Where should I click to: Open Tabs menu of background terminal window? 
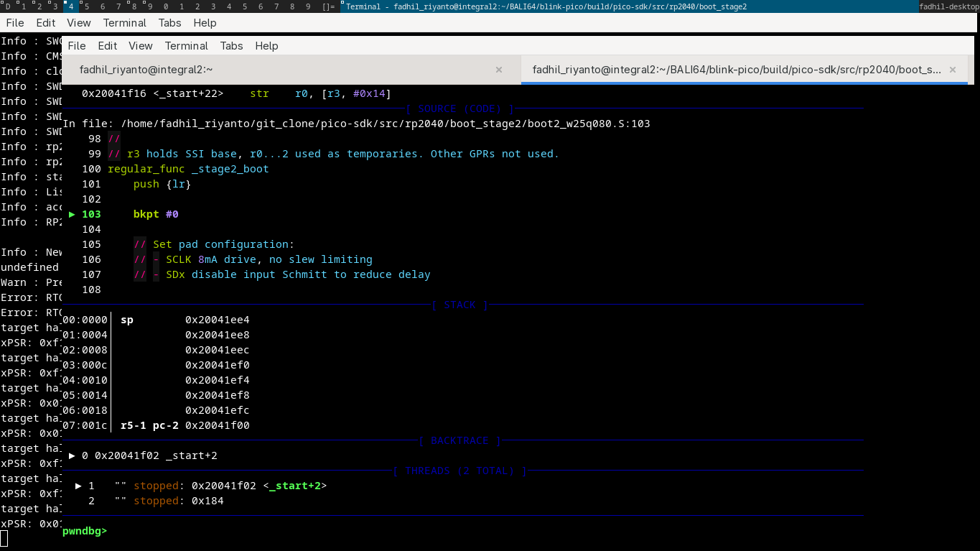pos(169,22)
